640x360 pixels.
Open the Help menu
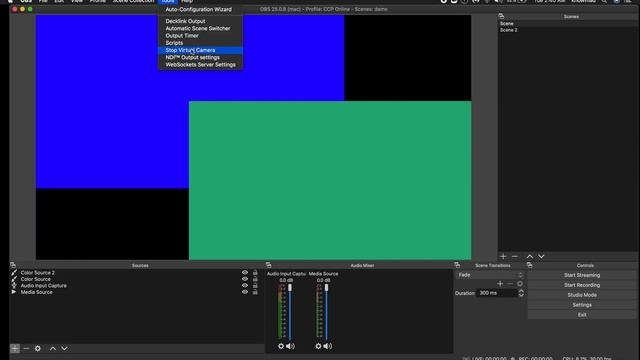pos(187,2)
